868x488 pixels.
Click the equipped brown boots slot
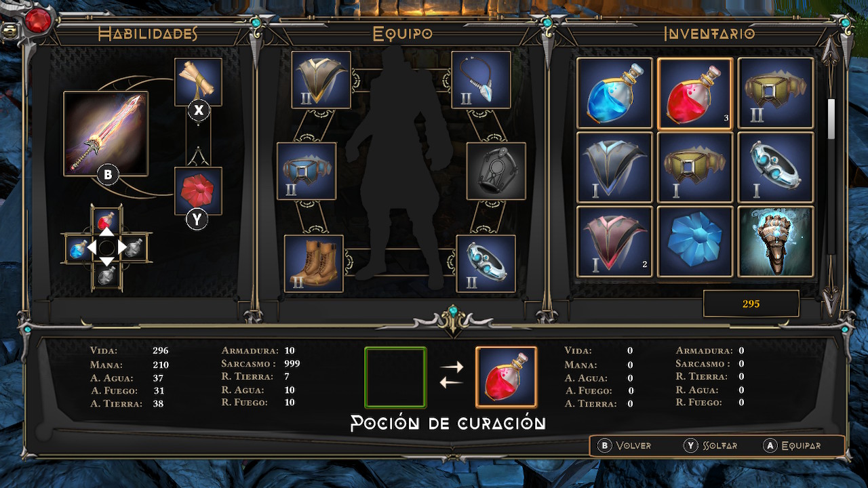click(x=314, y=263)
